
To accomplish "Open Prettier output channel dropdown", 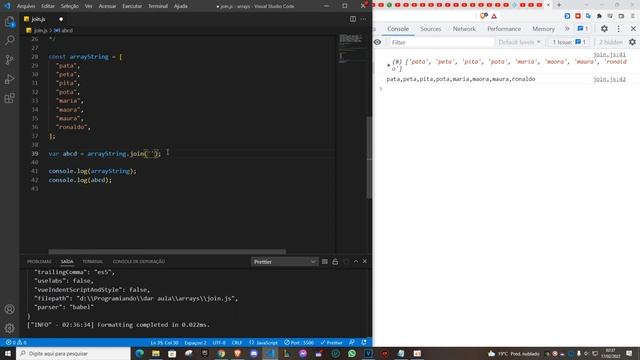I will (x=284, y=262).
